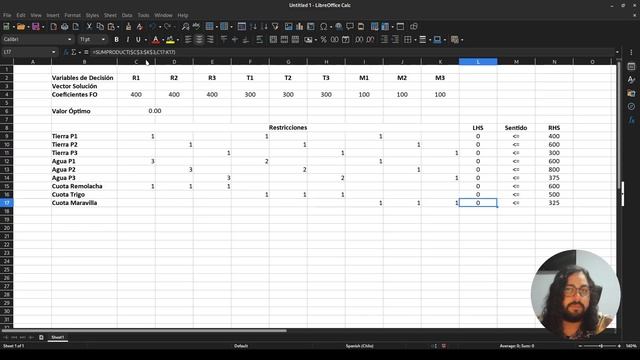640x360 pixels.
Task: Select the Sheet1 tab
Action: 58,337
